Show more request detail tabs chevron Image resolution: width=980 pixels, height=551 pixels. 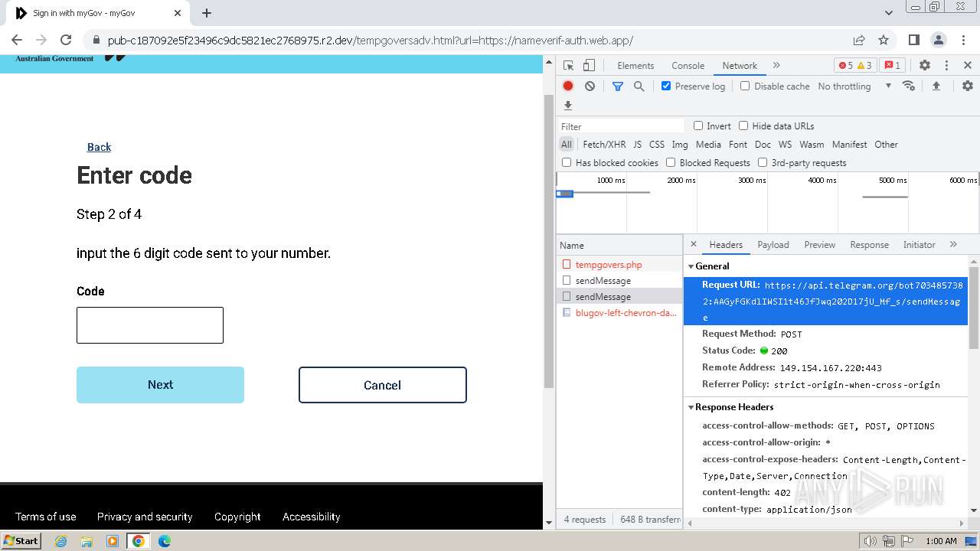click(953, 244)
